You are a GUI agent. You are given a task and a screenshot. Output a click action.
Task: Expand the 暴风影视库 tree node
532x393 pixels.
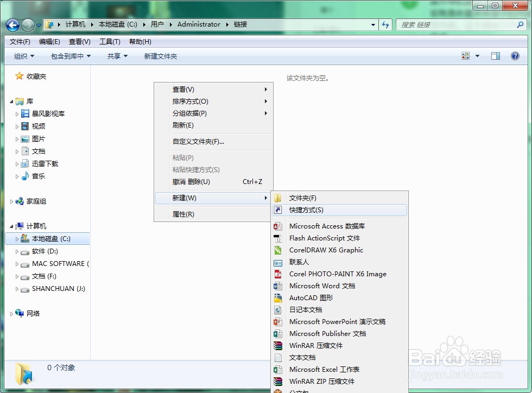[x=17, y=114]
